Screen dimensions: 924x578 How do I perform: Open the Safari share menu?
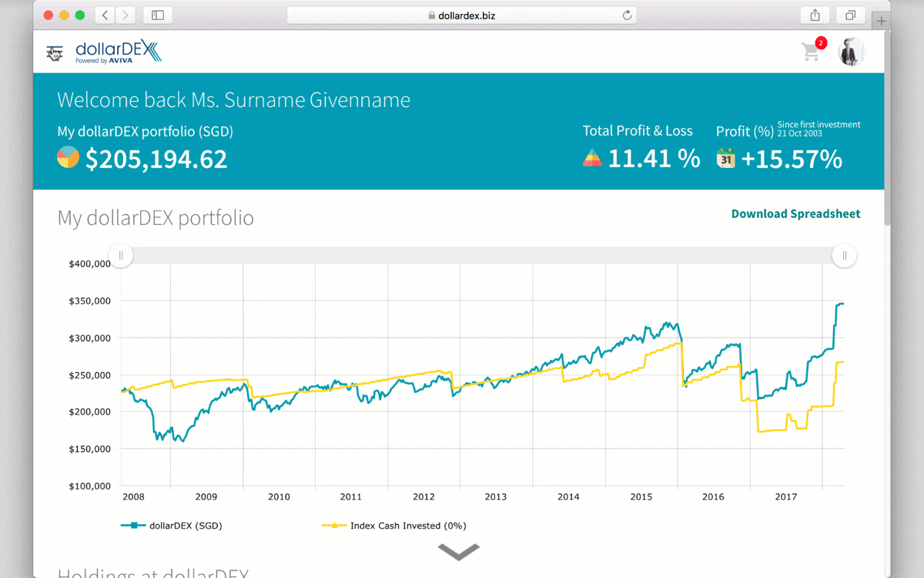(x=815, y=15)
